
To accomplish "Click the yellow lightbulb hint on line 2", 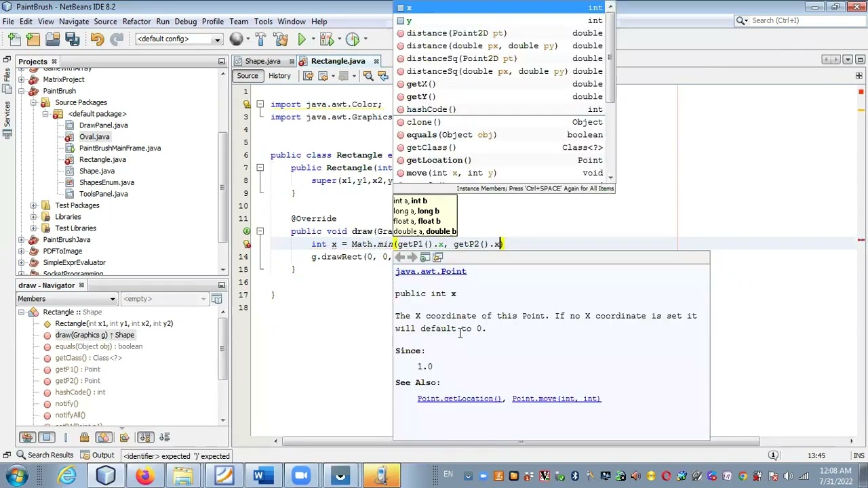I will (247, 104).
